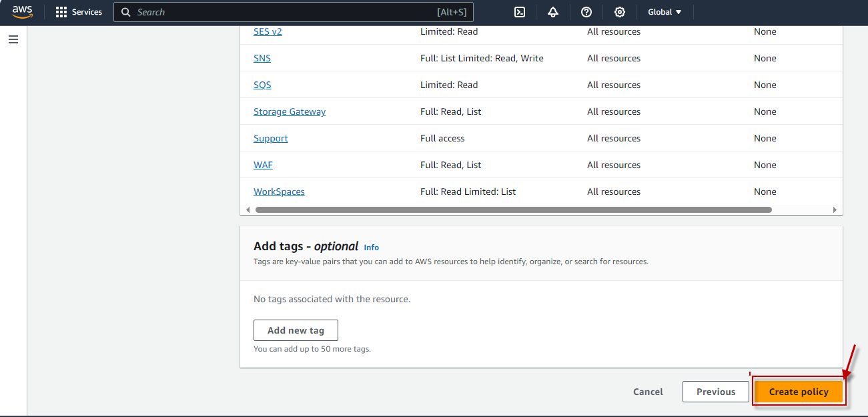Image resolution: width=868 pixels, height=417 pixels.
Task: Select 'Full: List Limited: Read, Write' SNS access text
Action: coord(482,58)
